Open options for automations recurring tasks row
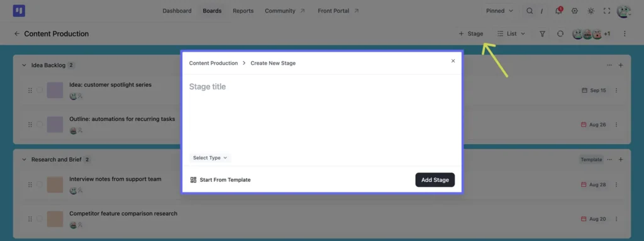644x241 pixels. (x=616, y=125)
